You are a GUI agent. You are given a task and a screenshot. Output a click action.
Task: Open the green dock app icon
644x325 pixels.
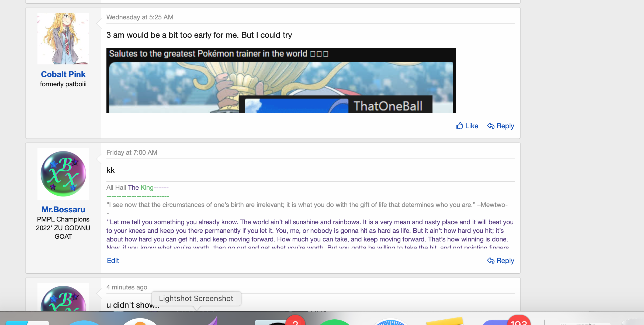(334, 322)
